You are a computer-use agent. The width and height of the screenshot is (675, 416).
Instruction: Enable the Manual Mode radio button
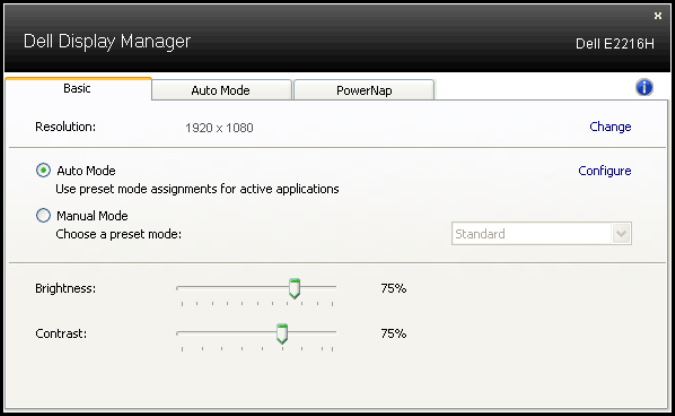(43, 215)
